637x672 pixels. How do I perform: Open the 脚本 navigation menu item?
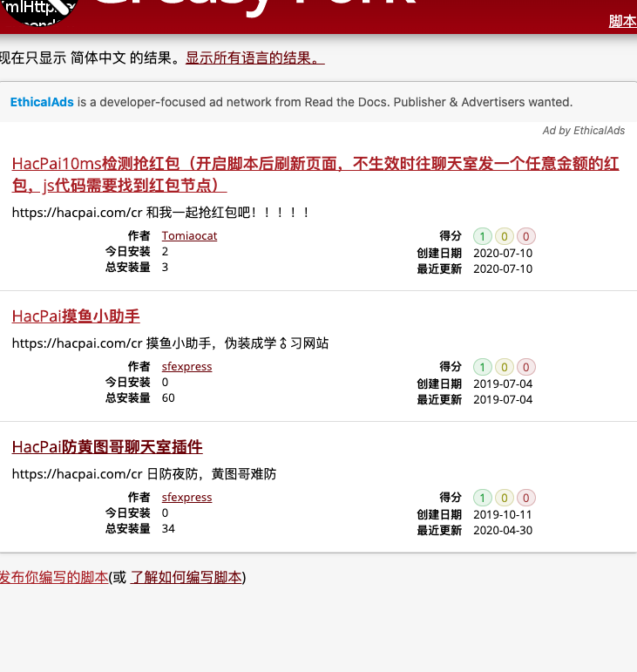(622, 21)
